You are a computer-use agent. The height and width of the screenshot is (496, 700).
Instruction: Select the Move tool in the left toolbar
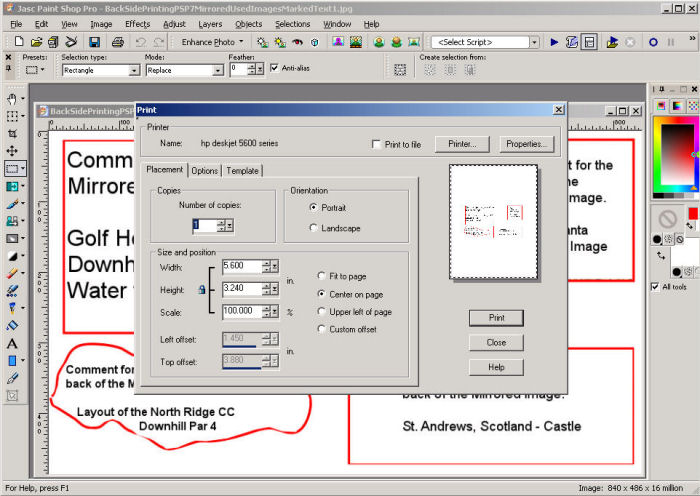point(12,151)
